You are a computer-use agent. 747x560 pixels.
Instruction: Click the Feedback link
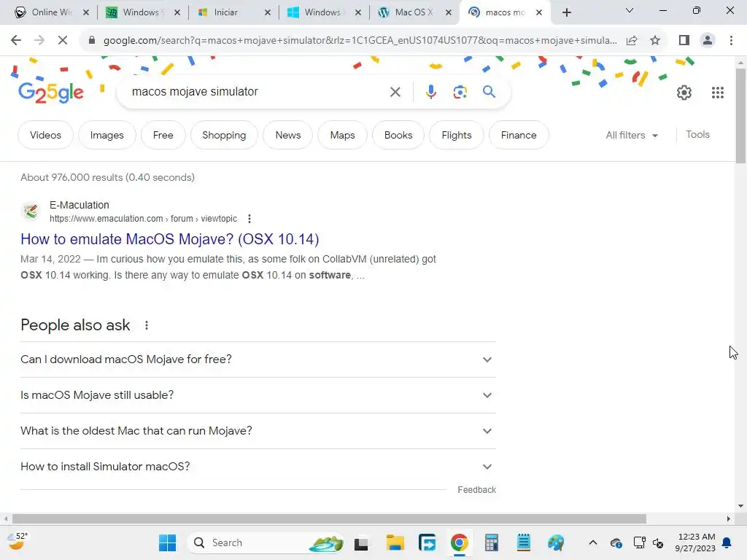point(476,490)
